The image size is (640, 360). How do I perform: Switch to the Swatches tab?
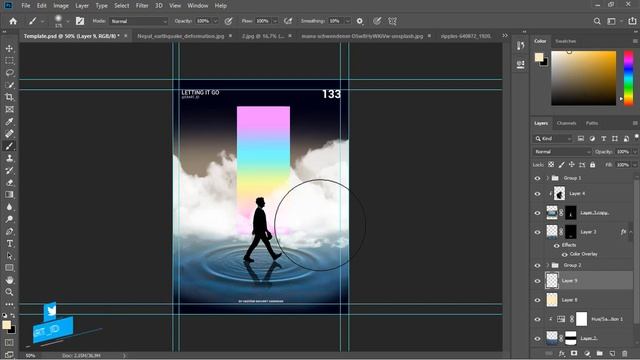pos(566,41)
